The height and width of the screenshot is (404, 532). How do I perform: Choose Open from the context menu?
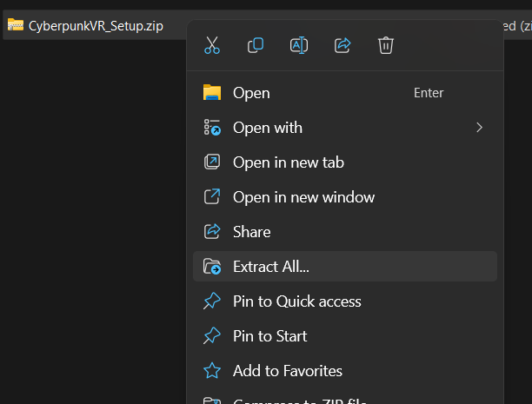[251, 93]
